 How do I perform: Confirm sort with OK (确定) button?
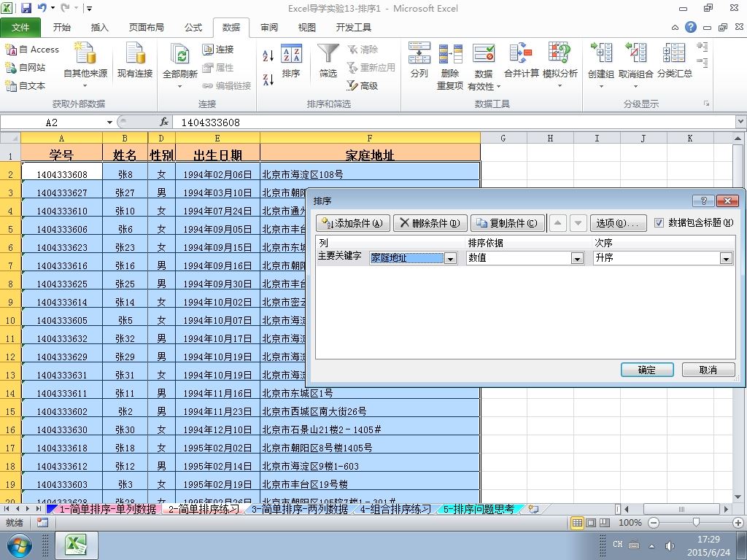tap(647, 370)
